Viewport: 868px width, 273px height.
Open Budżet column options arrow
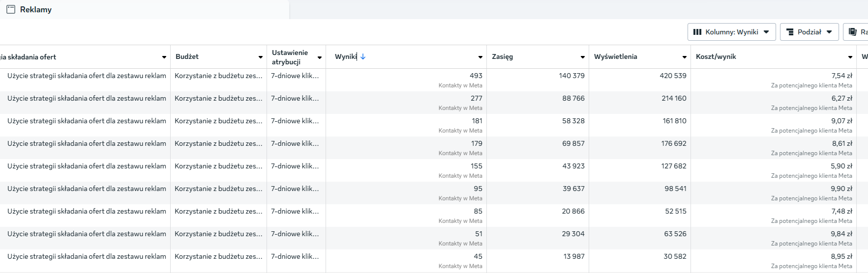pos(261,57)
